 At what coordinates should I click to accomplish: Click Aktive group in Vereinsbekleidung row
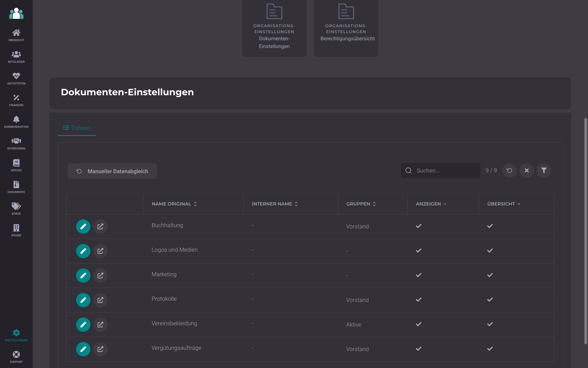[354, 325]
